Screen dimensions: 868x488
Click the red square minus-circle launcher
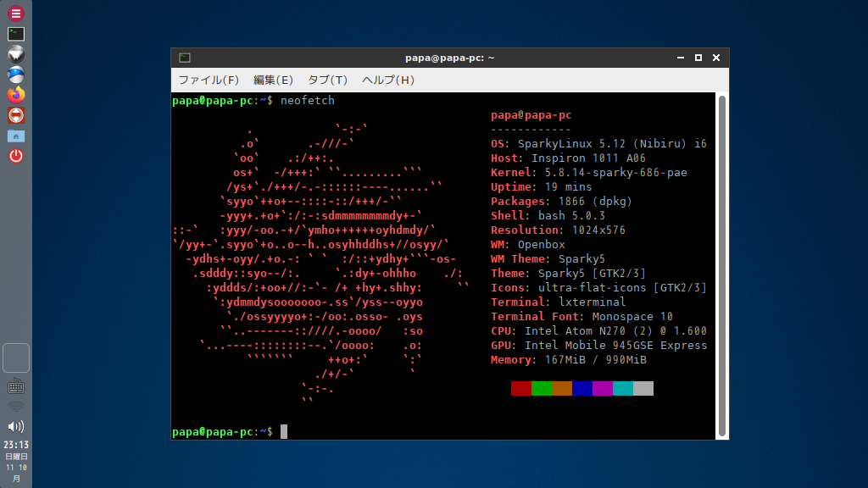point(16,115)
